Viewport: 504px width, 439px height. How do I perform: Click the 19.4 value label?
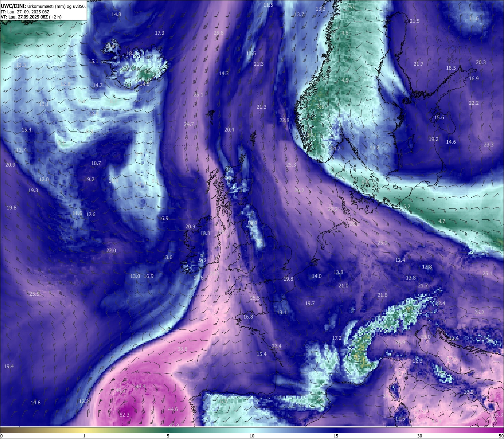9,366
